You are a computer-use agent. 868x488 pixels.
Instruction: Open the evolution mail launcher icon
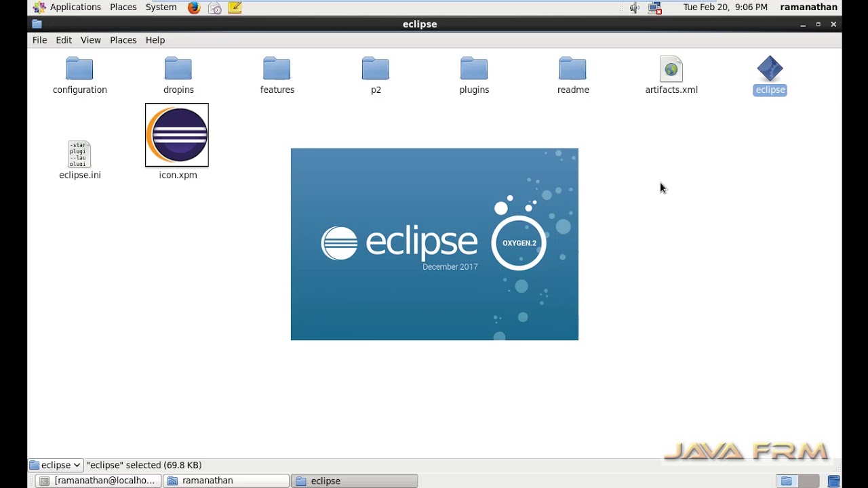tap(215, 7)
